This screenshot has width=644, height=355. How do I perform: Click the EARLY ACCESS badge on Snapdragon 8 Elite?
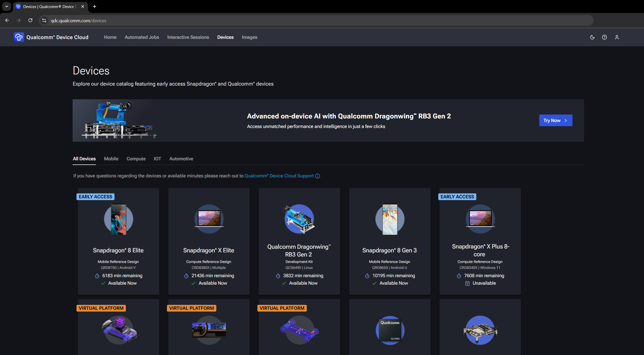95,197
